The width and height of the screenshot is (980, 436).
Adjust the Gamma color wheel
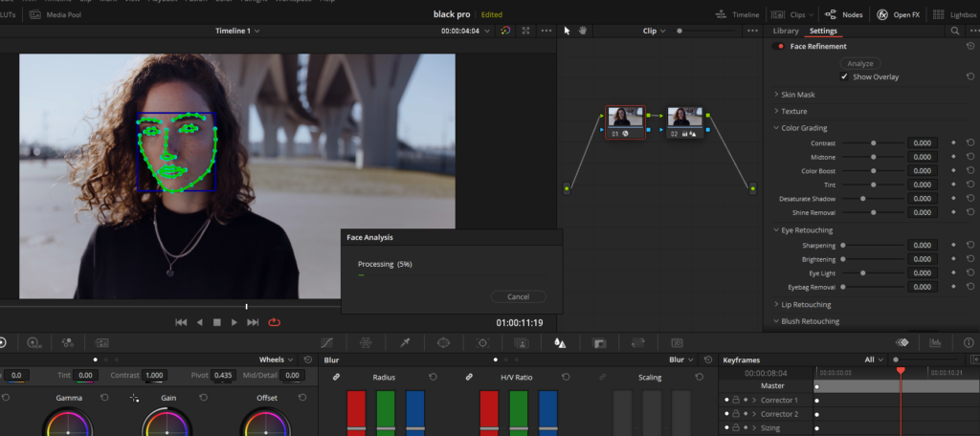(68, 423)
